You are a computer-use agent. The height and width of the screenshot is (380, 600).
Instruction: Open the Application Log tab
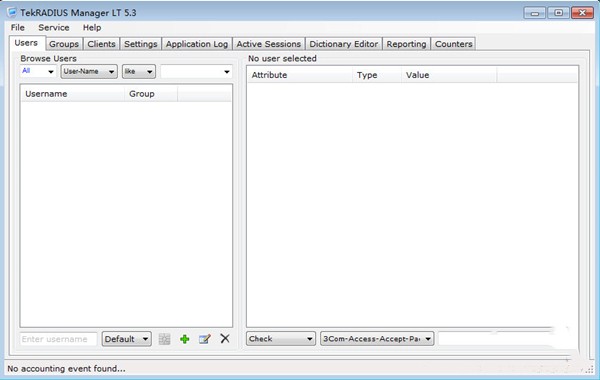[197, 44]
